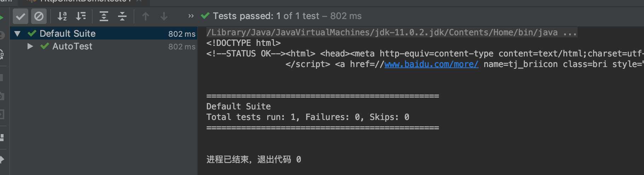Open the www.baidu.com/more/ link
This screenshot has width=644, height=175.
coord(431,64)
